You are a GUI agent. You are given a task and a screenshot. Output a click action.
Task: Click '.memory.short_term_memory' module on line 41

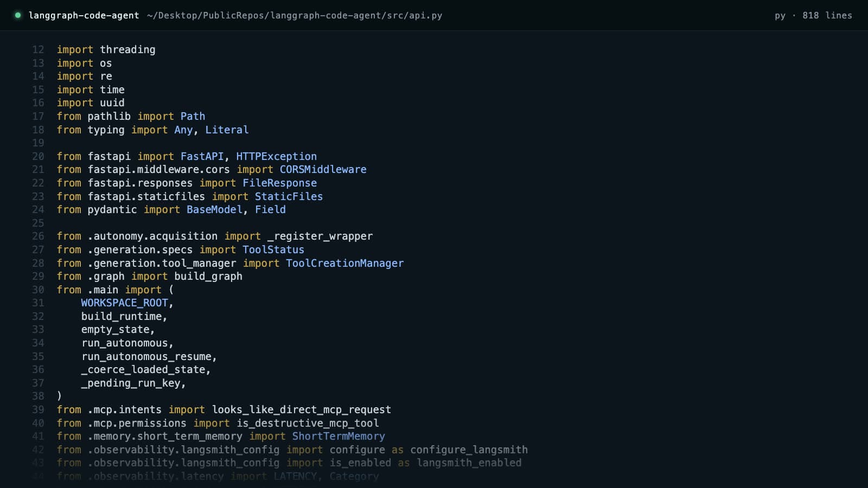coord(165,436)
